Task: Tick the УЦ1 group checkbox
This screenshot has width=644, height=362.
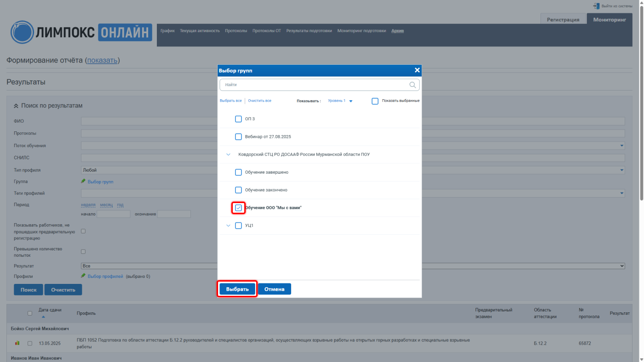Action: pos(238,226)
